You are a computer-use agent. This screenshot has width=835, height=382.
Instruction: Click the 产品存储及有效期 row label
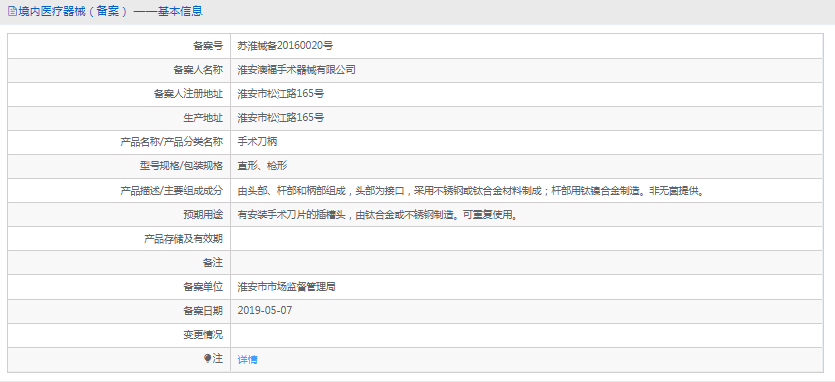click(184, 239)
